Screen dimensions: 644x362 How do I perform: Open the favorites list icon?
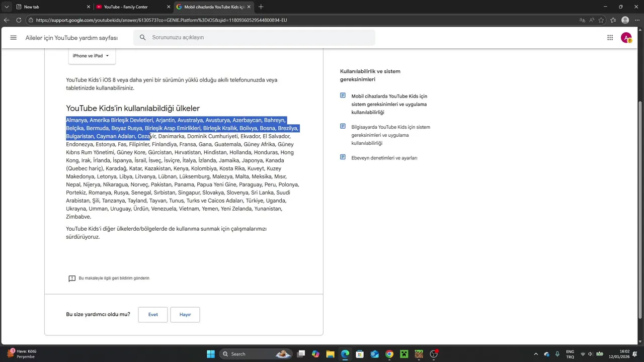coord(613,20)
